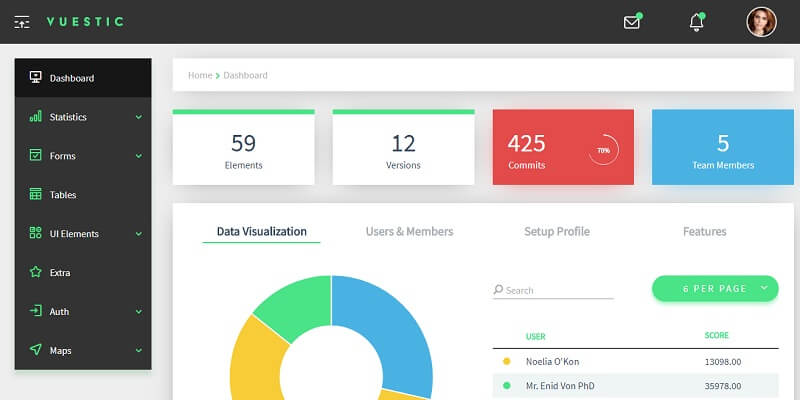
Task: Open the 6 Per Page dropdown
Action: pos(715,289)
